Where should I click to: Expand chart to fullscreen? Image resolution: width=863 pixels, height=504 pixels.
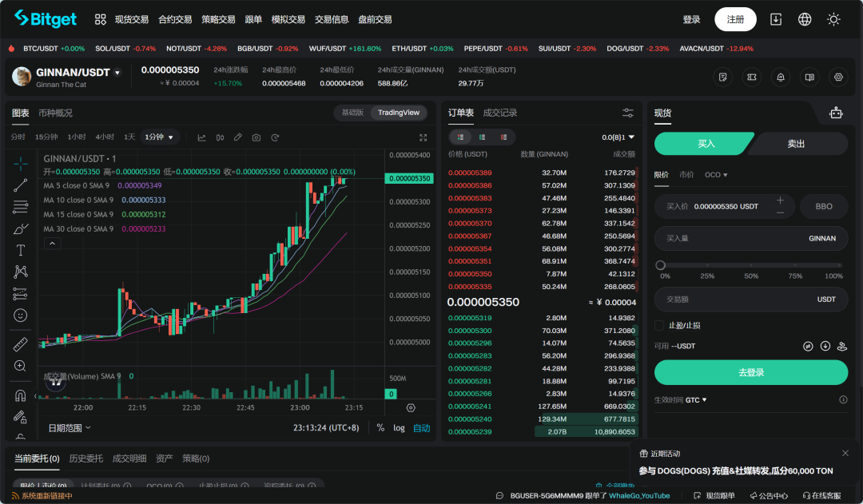424,137
